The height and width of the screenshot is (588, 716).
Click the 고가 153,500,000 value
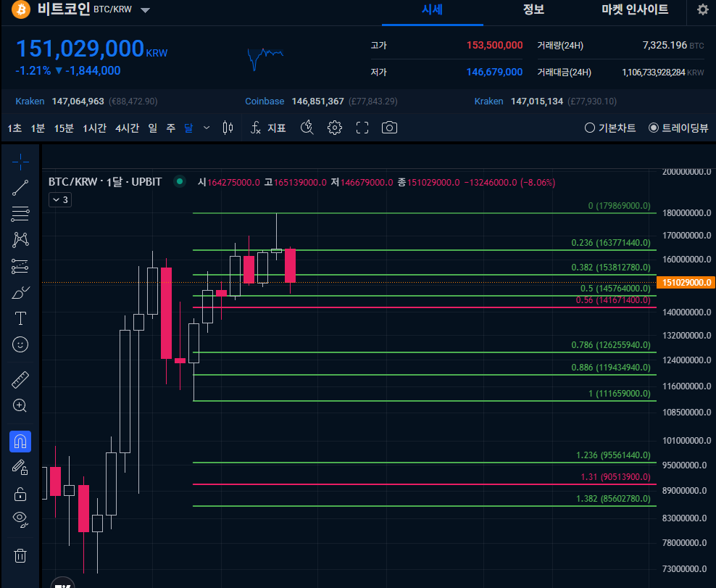[494, 45]
